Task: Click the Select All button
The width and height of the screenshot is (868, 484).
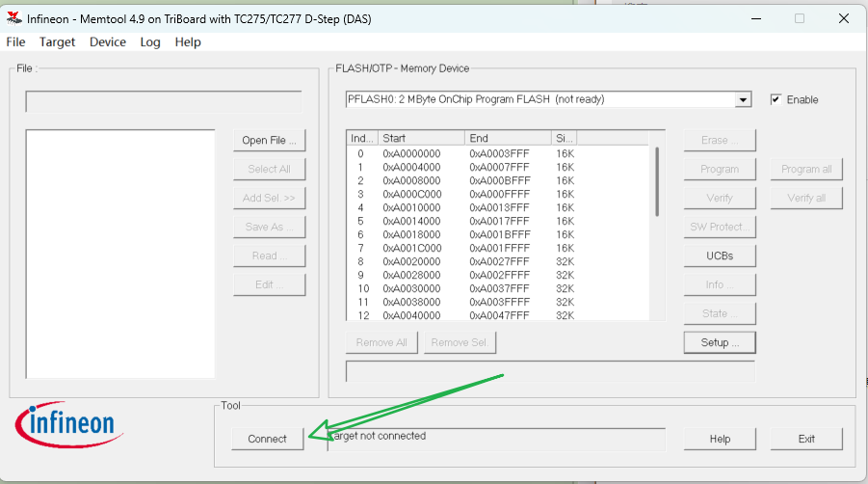Action: tap(269, 169)
